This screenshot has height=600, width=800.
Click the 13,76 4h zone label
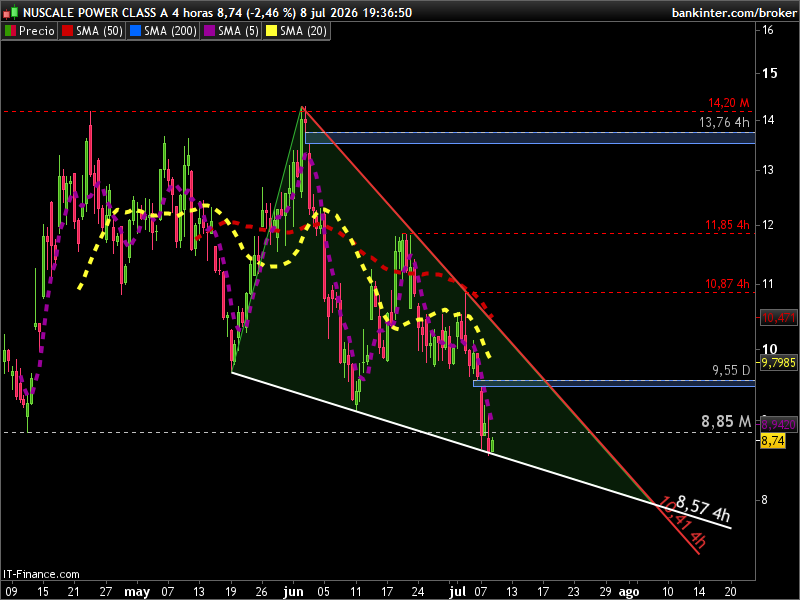[724, 122]
